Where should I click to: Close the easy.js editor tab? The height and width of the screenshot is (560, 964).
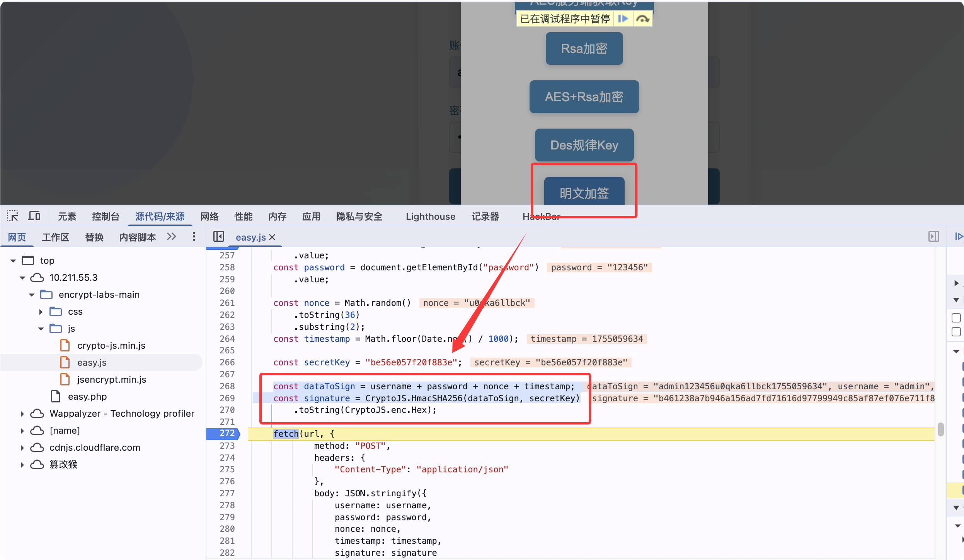coord(273,237)
